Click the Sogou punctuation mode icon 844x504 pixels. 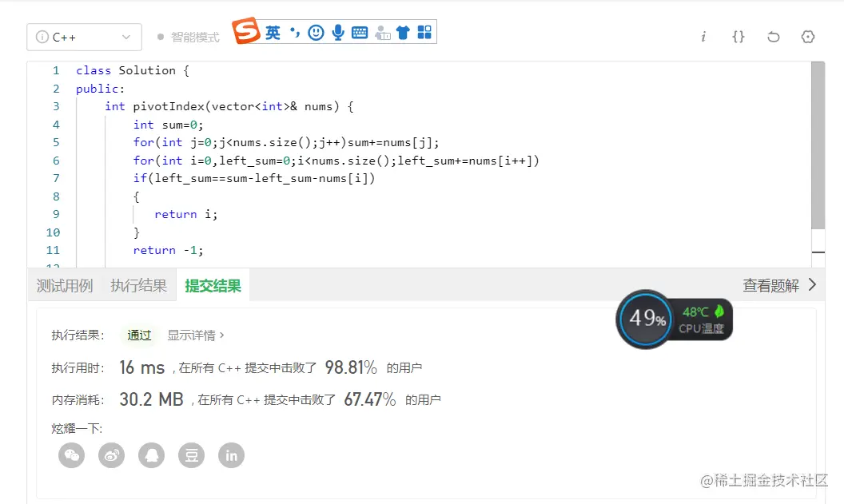click(x=294, y=33)
